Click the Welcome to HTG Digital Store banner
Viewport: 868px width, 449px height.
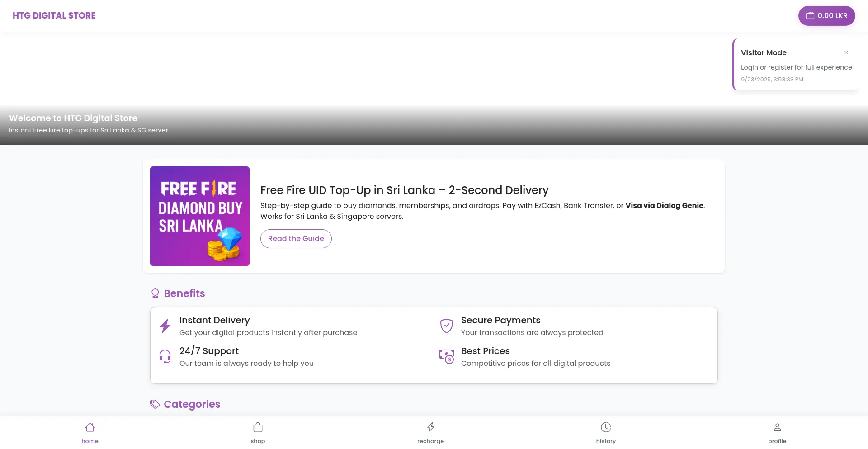click(73, 118)
